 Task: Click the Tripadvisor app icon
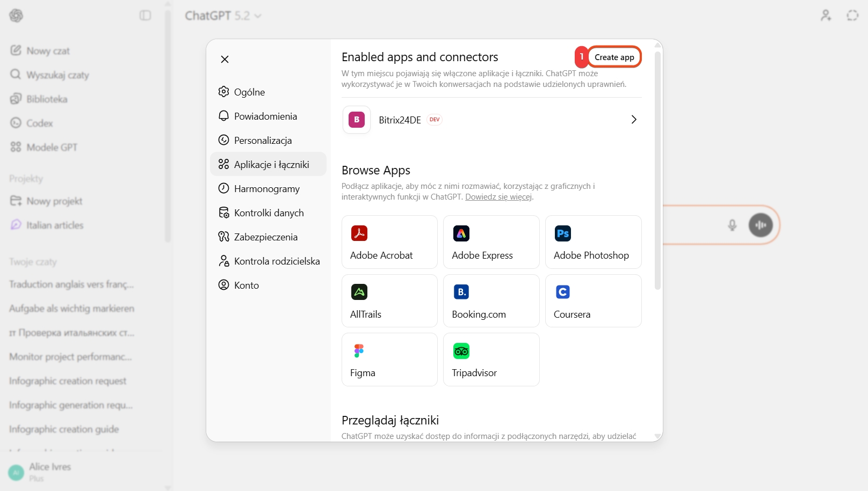point(461,351)
